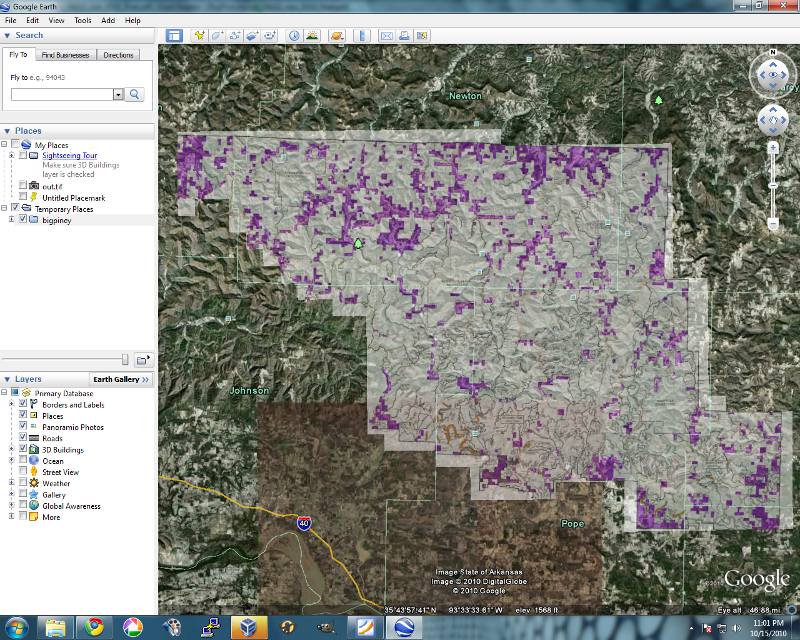The height and width of the screenshot is (640, 800).
Task: Click the Help menu
Action: [x=133, y=20]
